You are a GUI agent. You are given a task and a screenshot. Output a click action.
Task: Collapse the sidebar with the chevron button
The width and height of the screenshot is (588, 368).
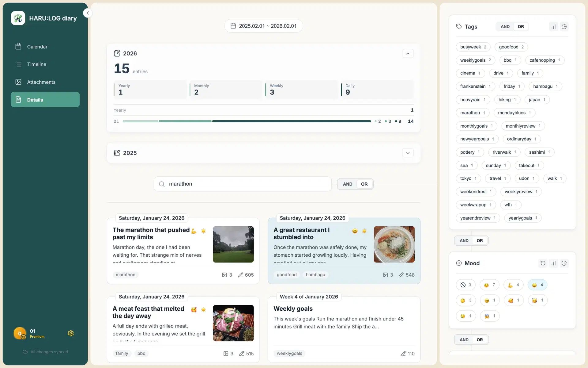coord(88,13)
